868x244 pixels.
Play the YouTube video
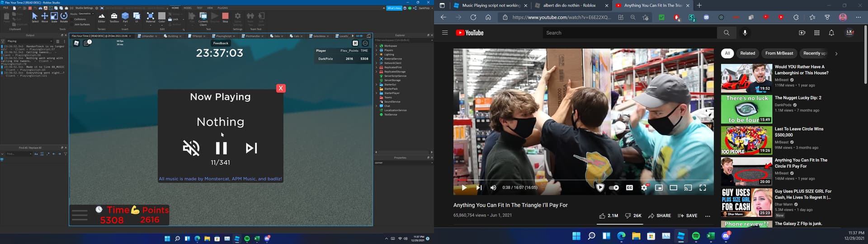point(464,188)
